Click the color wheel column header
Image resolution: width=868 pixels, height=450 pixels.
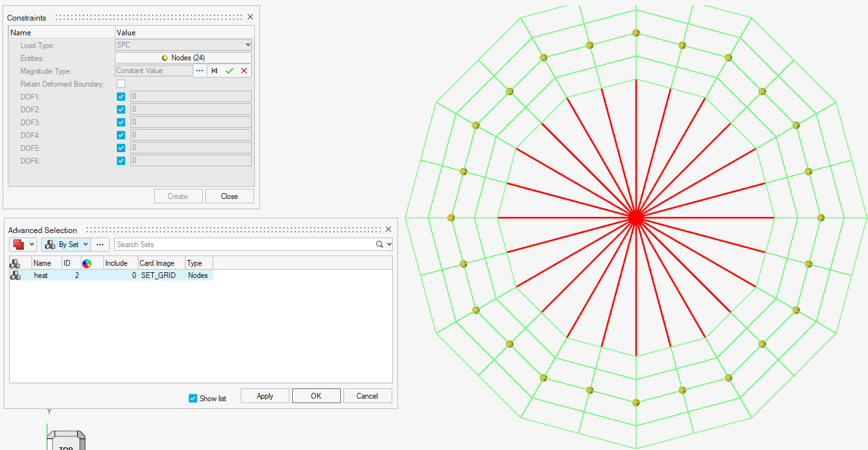[x=87, y=263]
